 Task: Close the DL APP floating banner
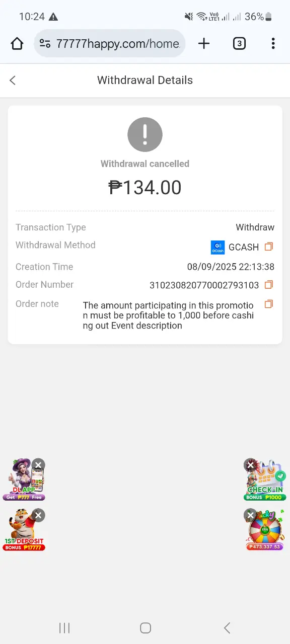(38, 464)
